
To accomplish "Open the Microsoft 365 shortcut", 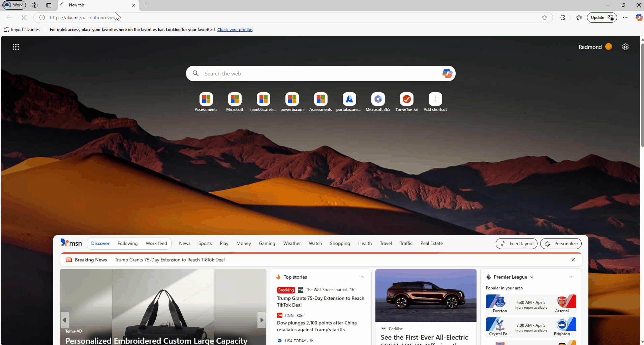I will point(377,101).
